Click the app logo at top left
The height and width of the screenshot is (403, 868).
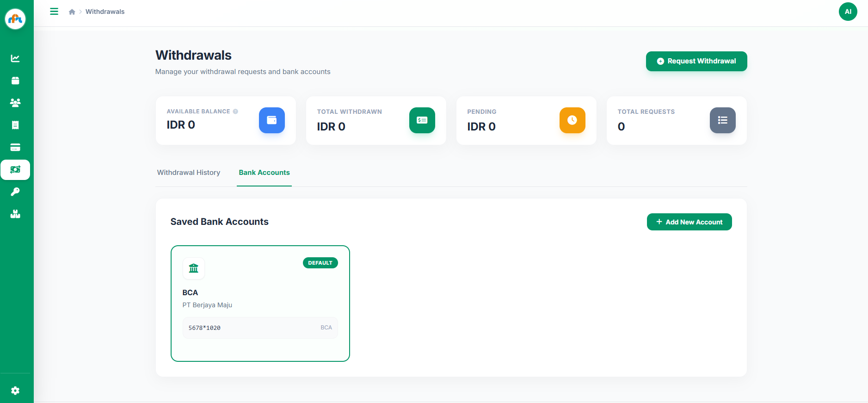pyautogui.click(x=15, y=19)
